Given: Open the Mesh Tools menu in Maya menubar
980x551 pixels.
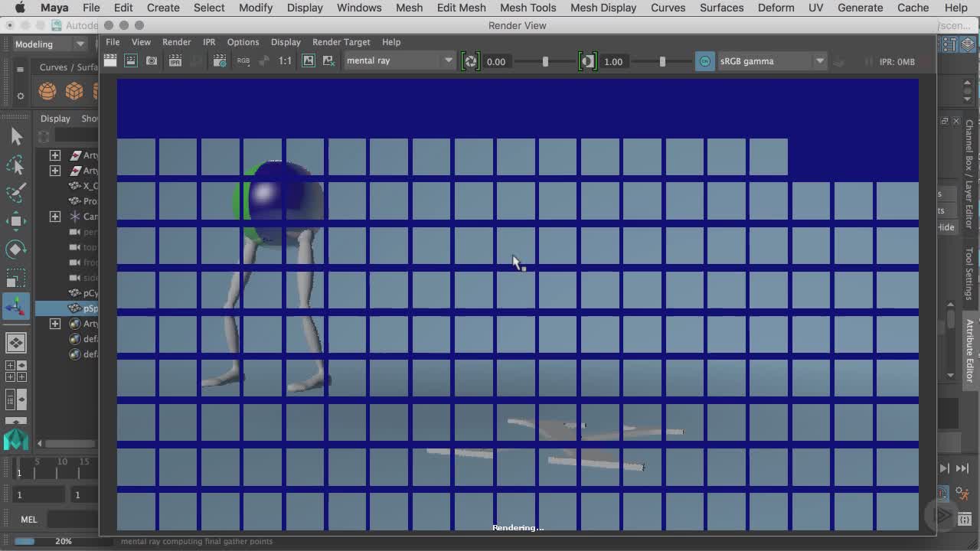Looking at the screenshot, I should pyautogui.click(x=528, y=8).
